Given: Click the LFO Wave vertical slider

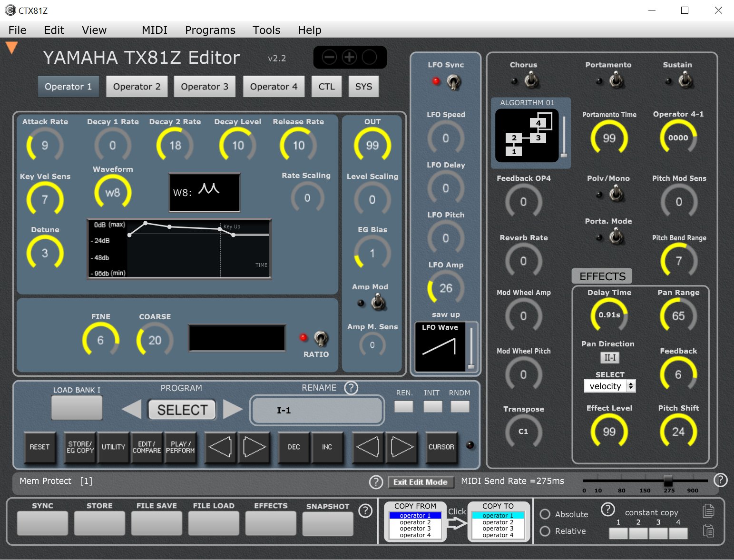Looking at the screenshot, I should point(471,348).
